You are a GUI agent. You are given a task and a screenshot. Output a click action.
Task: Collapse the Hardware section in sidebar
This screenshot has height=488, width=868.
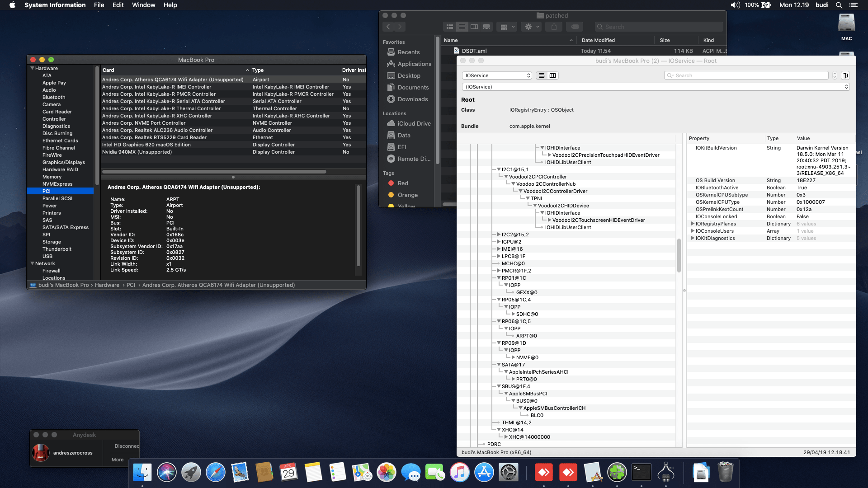(x=33, y=68)
